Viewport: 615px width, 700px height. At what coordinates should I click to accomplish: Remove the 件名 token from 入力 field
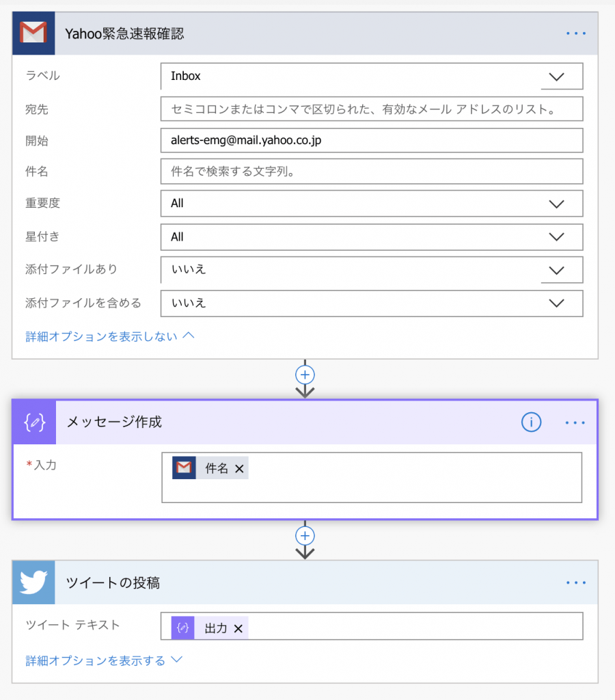click(239, 468)
